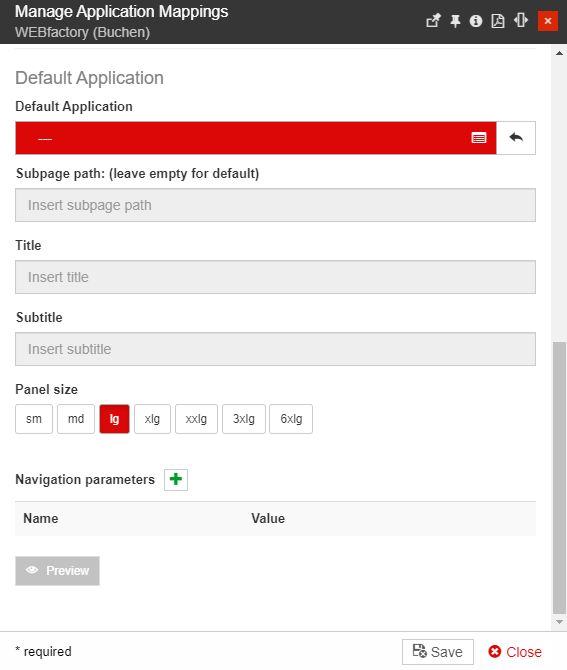Pin the Manage Application Mappings dialog

coord(455,21)
